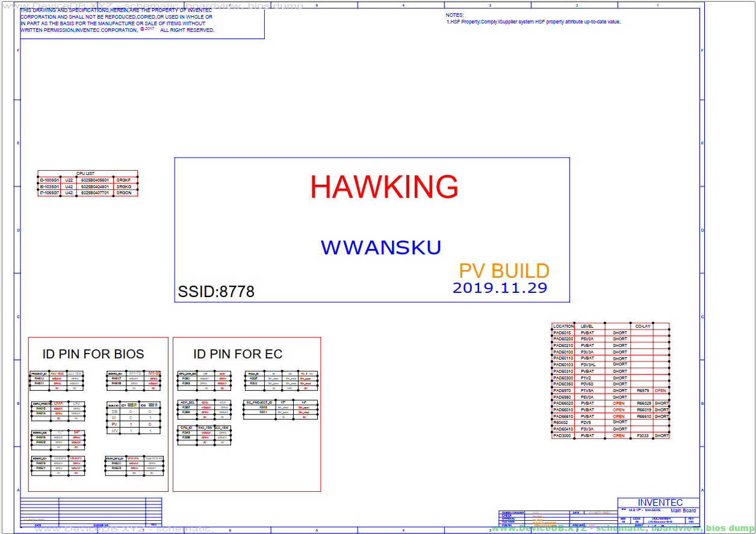Image resolution: width=756 pixels, height=534 pixels.
Task: Click the P1V2 level value
Action: tap(586, 378)
